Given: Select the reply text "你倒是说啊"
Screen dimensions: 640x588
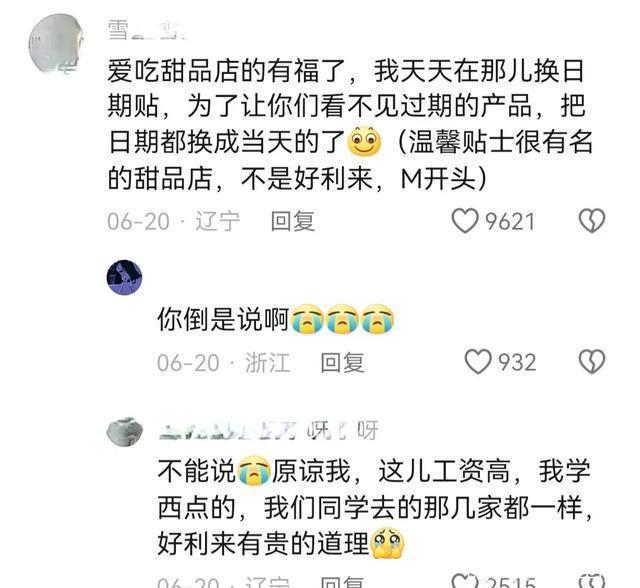Looking at the screenshot, I should [223, 319].
